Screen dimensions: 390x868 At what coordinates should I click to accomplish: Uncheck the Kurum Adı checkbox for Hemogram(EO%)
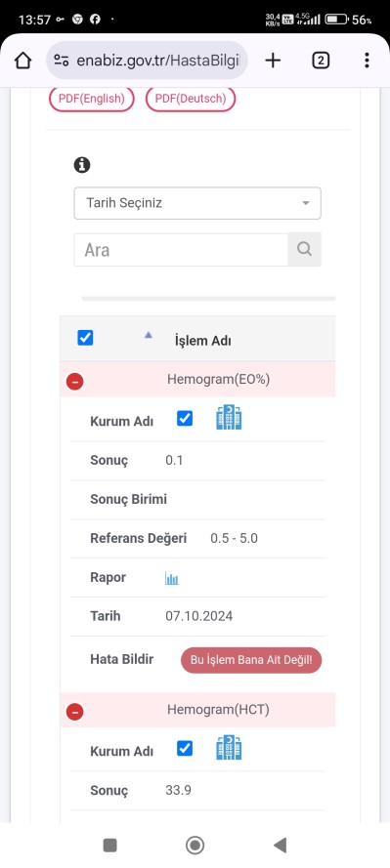(185, 419)
